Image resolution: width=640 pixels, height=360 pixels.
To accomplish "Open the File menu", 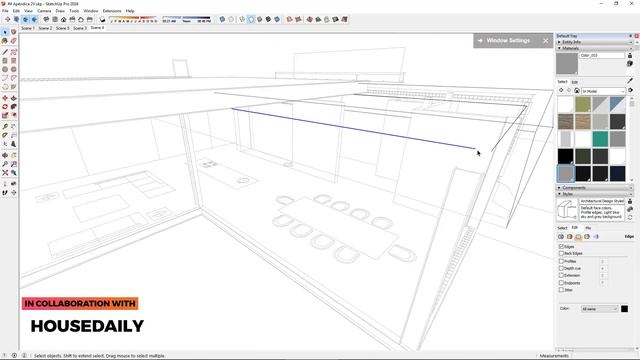I will pos(5,11).
